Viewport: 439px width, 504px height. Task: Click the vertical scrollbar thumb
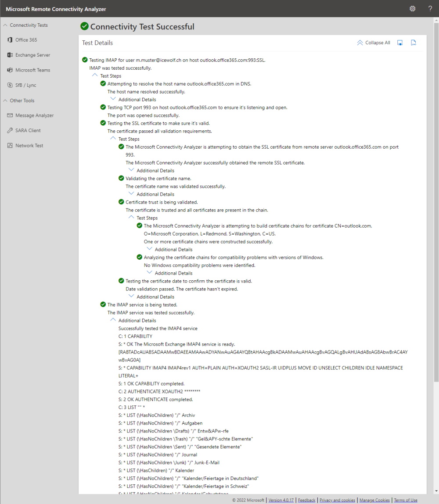(436, 203)
